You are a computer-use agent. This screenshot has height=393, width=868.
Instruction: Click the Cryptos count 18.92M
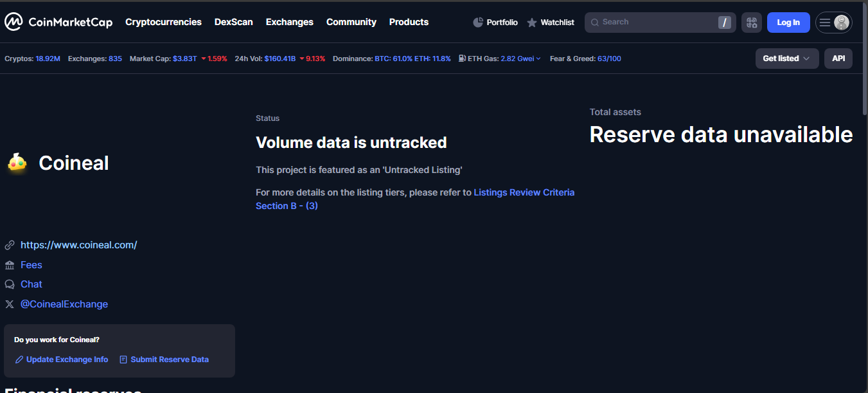coord(48,59)
